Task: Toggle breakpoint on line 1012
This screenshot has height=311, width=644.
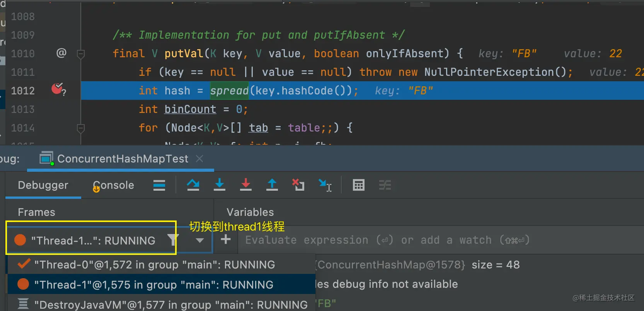Action: click(x=58, y=90)
